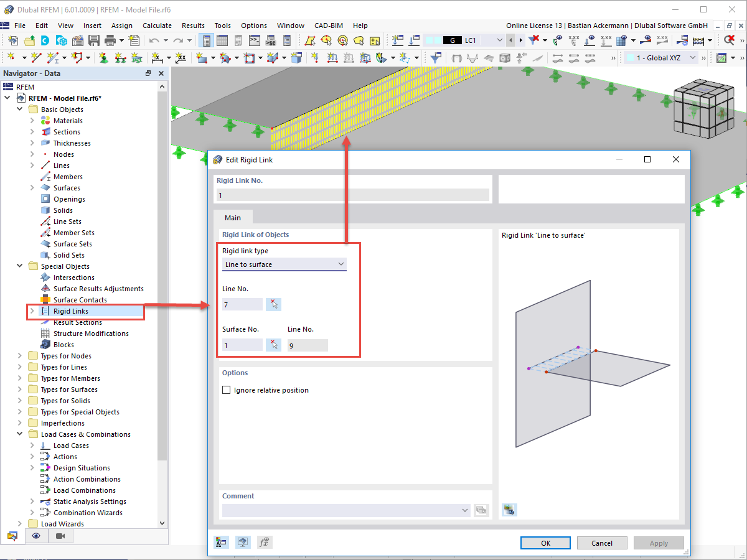747x560 pixels.
Task: Collapse the Special Objects folder
Action: coord(19,266)
